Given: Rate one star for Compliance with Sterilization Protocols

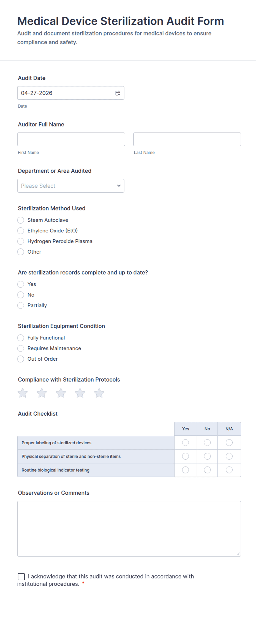Looking at the screenshot, I should click(x=23, y=393).
